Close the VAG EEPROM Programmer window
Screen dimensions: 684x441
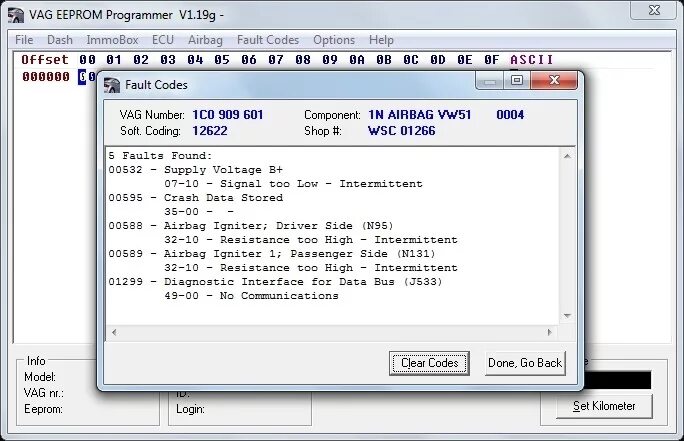coord(654,10)
